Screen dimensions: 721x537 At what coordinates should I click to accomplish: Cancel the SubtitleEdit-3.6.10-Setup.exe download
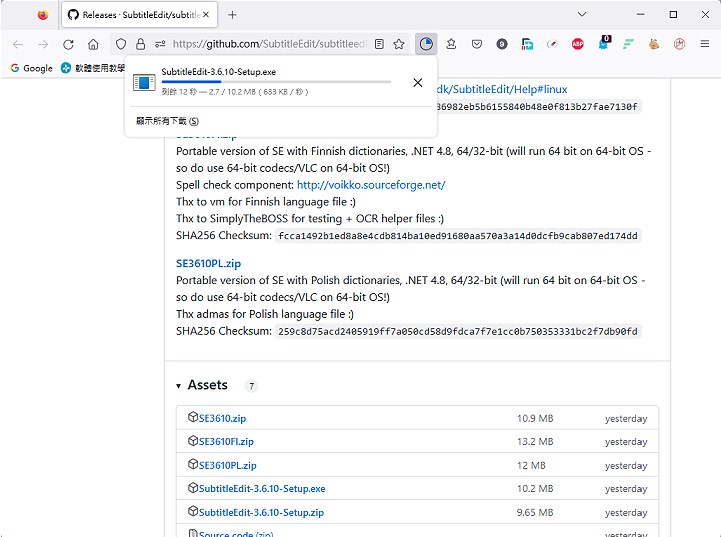click(418, 82)
